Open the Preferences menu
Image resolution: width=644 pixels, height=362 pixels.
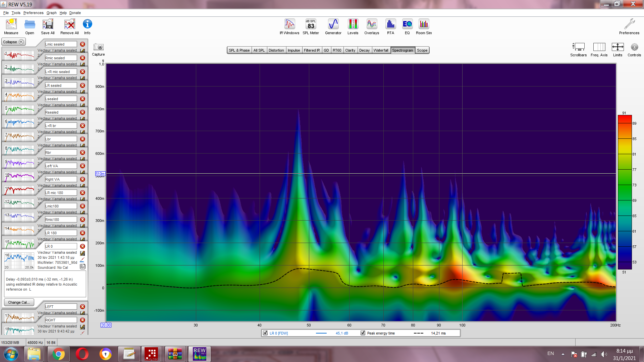33,13
